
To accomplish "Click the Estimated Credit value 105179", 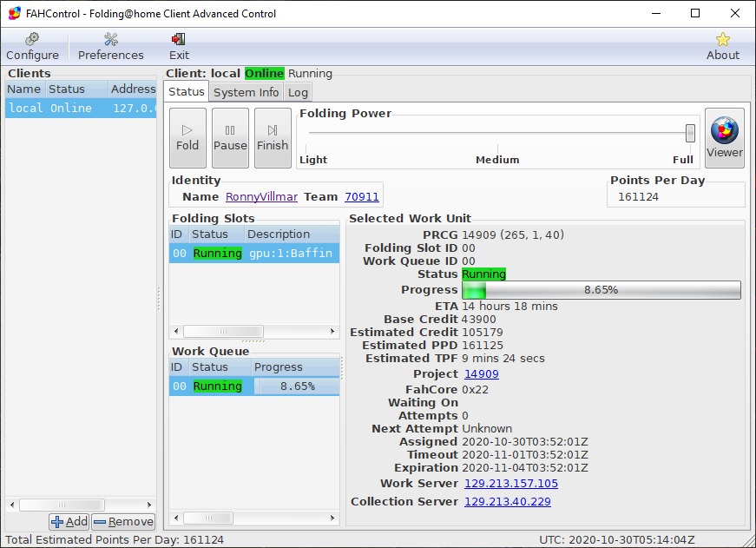I will (482, 333).
